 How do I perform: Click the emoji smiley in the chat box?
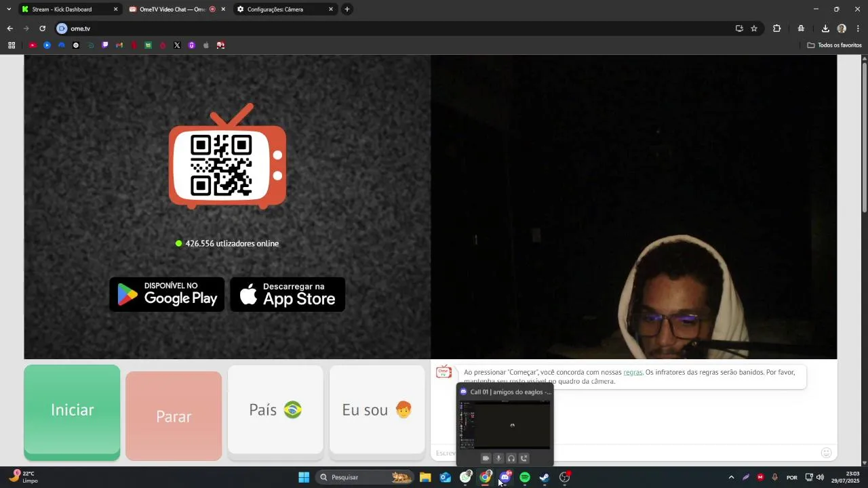(826, 453)
